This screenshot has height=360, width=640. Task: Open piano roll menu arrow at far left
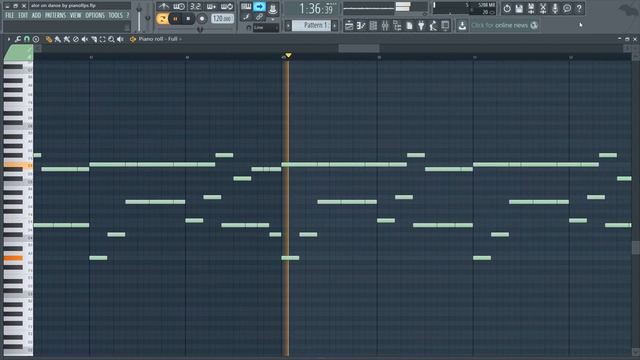9,39
